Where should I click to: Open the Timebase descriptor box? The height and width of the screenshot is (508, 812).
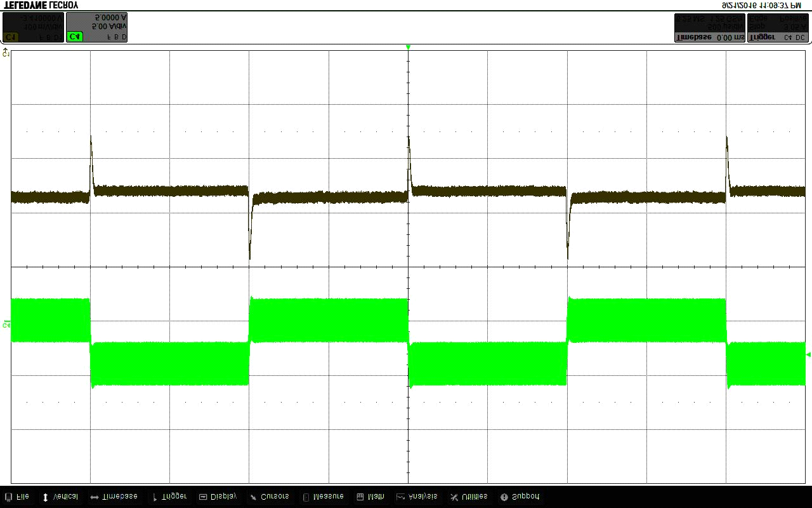coord(709,27)
